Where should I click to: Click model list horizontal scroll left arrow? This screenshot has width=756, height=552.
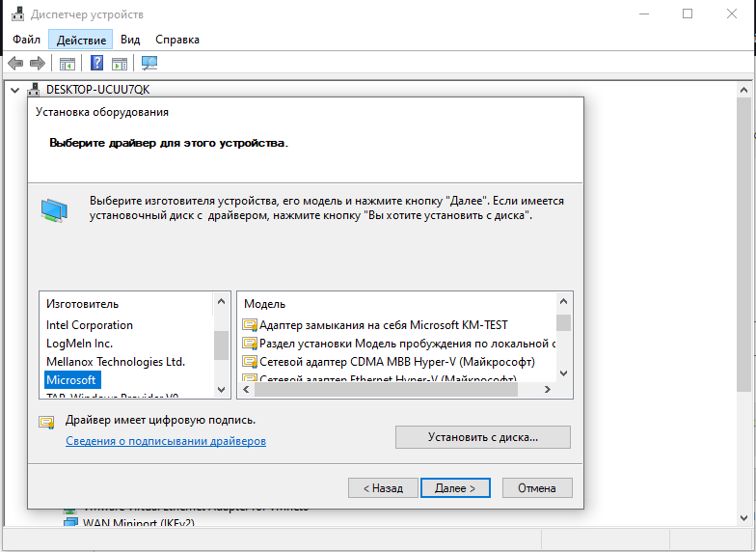point(247,390)
